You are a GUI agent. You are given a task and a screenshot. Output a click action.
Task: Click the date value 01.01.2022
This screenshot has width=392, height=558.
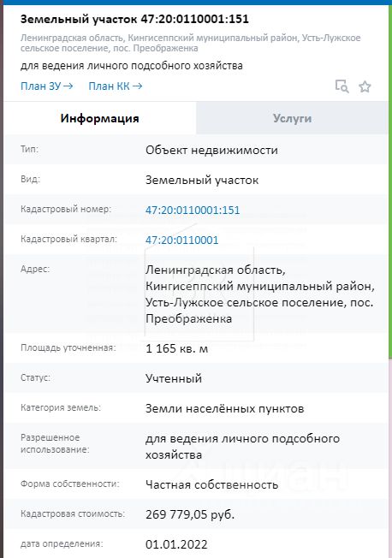(176, 544)
